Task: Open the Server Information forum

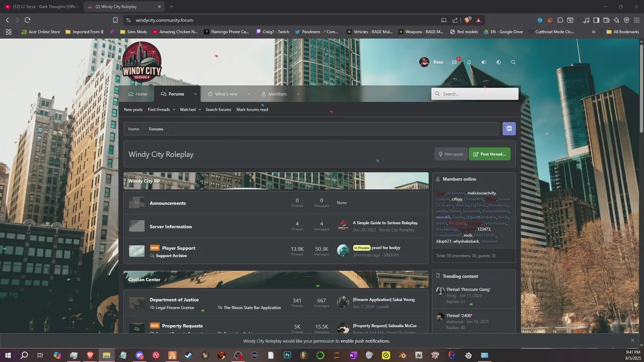Action: pyautogui.click(x=171, y=227)
